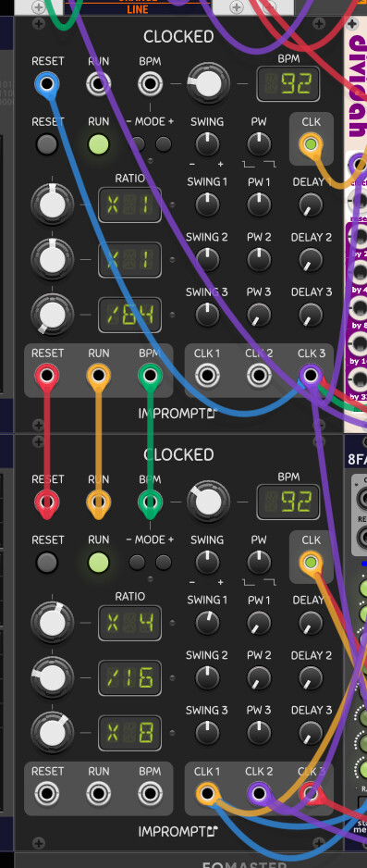Toggle the green RUN button on bottom Clocked
Screen dimensions: 367x868
tap(98, 563)
